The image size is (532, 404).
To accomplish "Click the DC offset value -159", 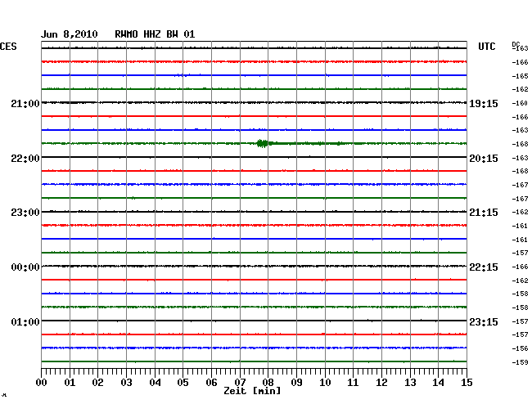I will coord(520,362).
